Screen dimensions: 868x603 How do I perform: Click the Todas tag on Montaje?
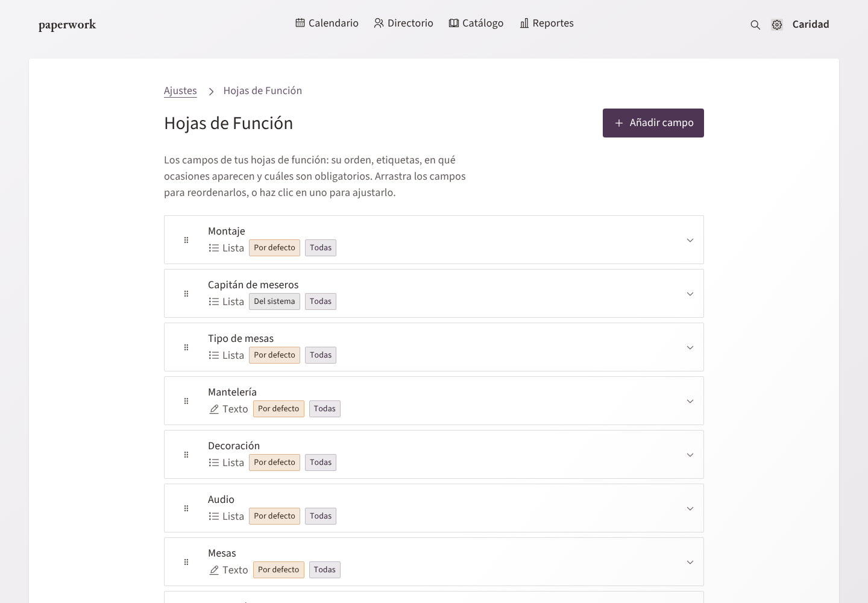click(321, 248)
